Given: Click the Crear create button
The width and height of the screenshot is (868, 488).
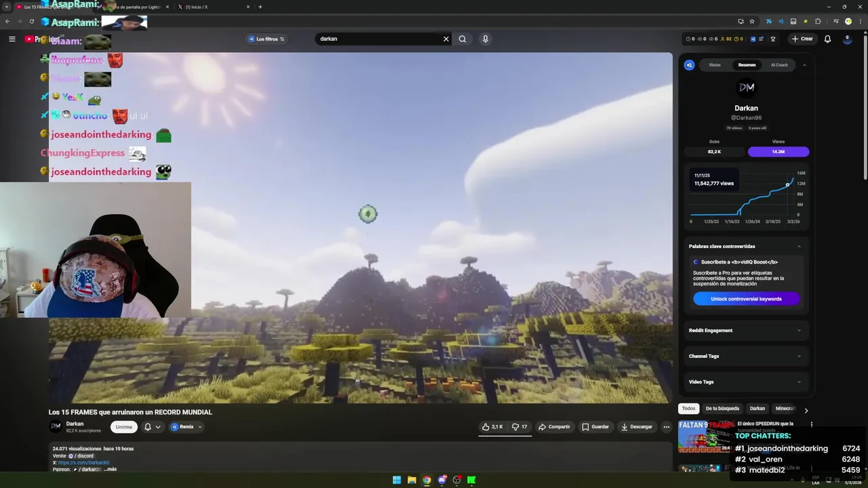Looking at the screenshot, I should coord(802,39).
